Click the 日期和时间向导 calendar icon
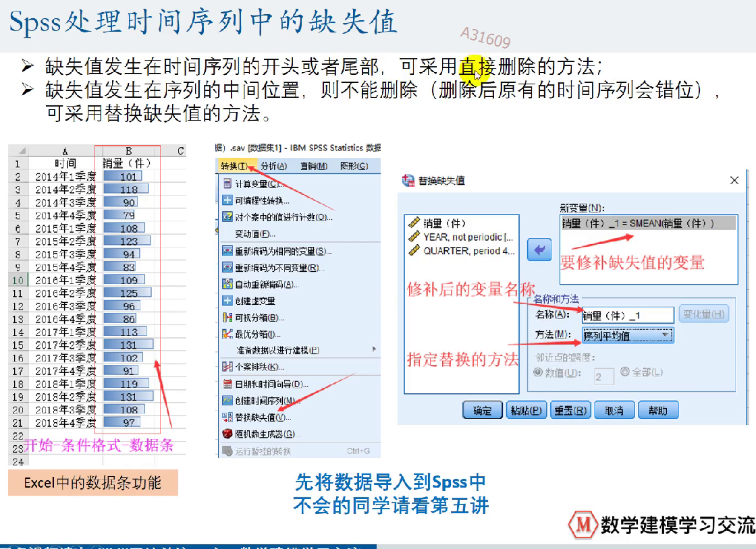The height and width of the screenshot is (549, 756). [227, 384]
